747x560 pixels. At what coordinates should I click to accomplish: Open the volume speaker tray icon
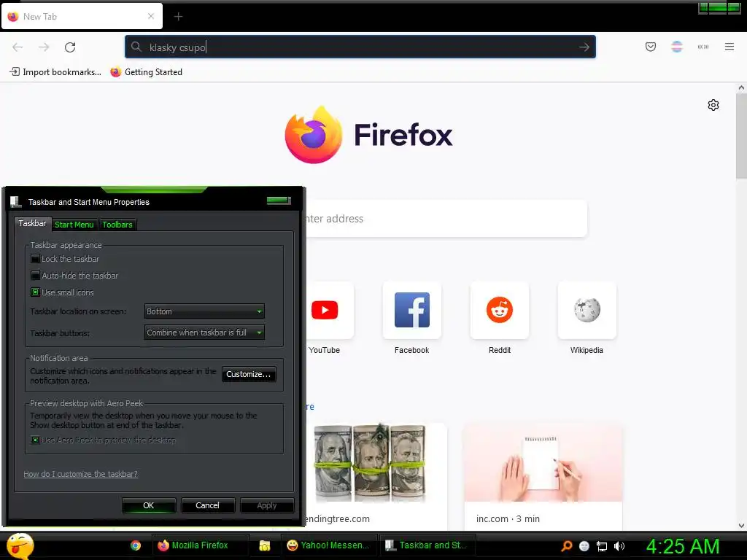point(619,546)
